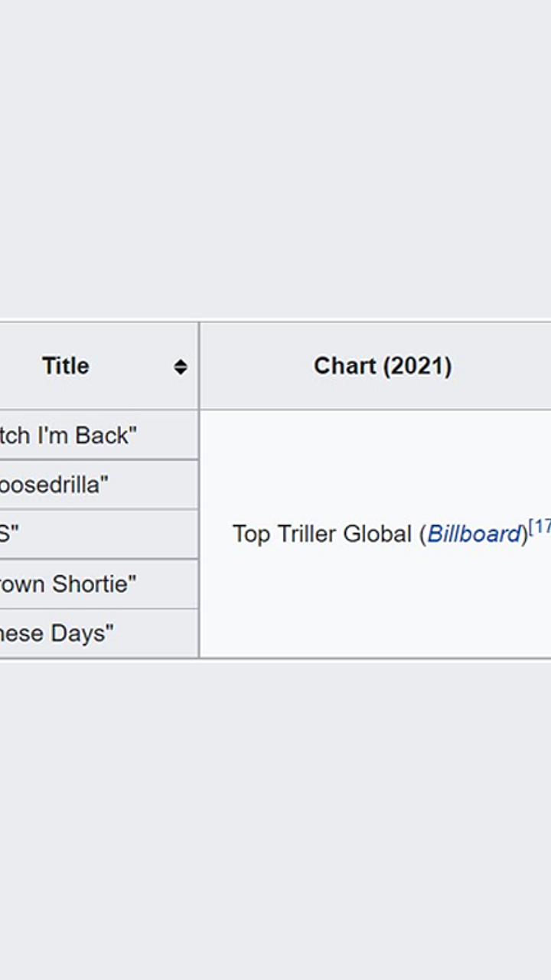This screenshot has height=980, width=551.
Task: Select the row ending in oosedrilla"
Action: (x=99, y=485)
